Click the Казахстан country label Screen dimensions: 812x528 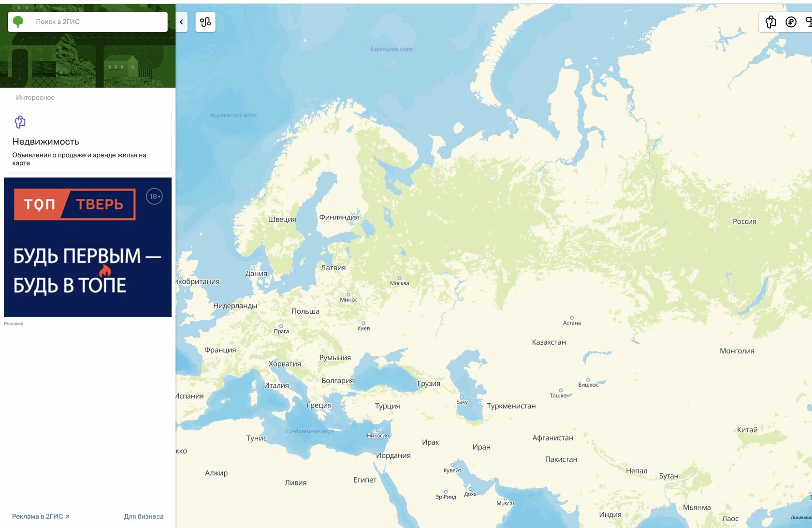coord(549,342)
